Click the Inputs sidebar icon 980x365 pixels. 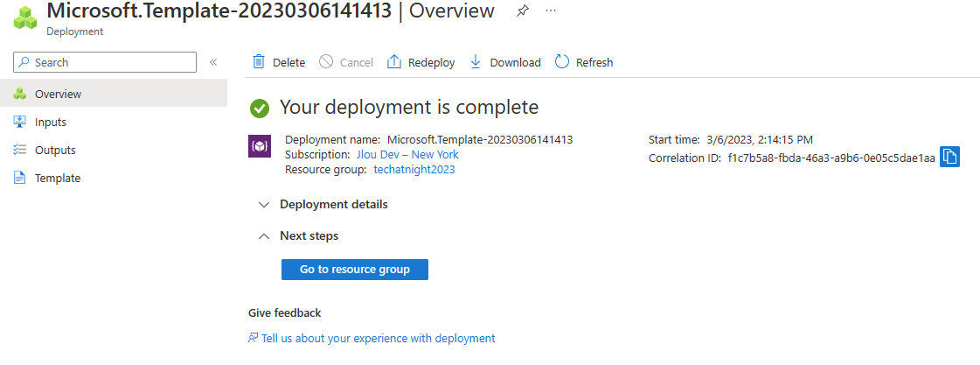[20, 122]
